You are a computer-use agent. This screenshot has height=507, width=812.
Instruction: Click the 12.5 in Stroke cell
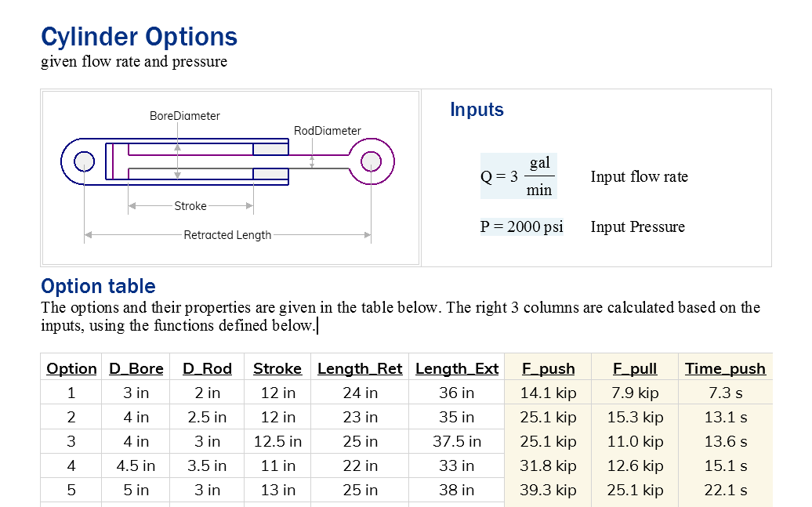(277, 441)
